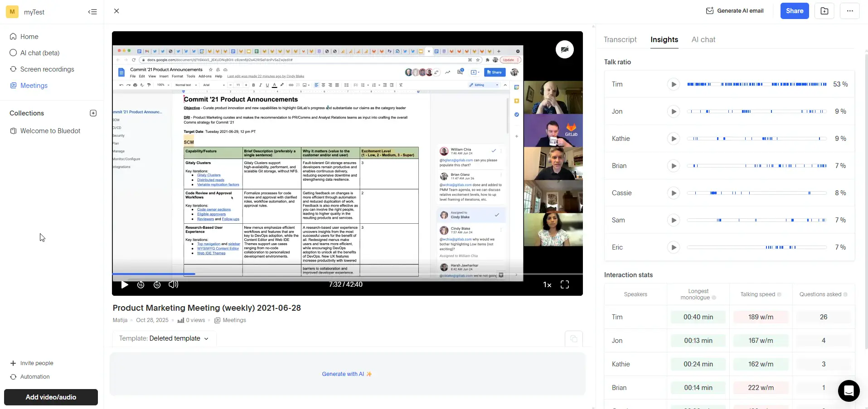Play Sam's talk segments
This screenshot has height=409, width=868.
point(674,220)
